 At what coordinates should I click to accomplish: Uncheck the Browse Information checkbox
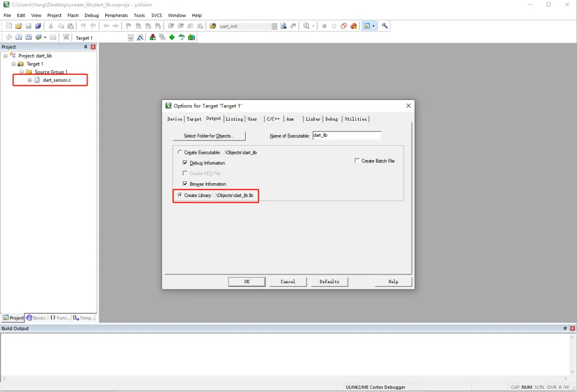click(185, 184)
